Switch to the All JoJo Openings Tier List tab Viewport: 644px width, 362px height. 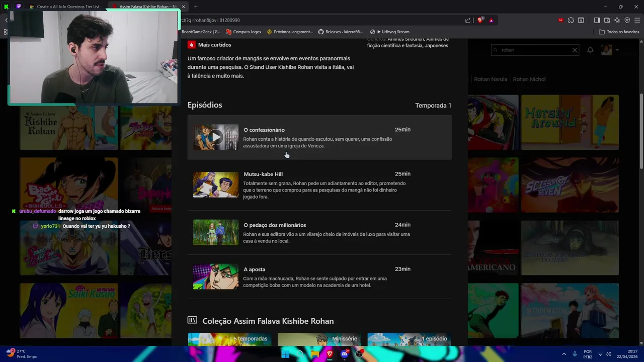pos(65,7)
